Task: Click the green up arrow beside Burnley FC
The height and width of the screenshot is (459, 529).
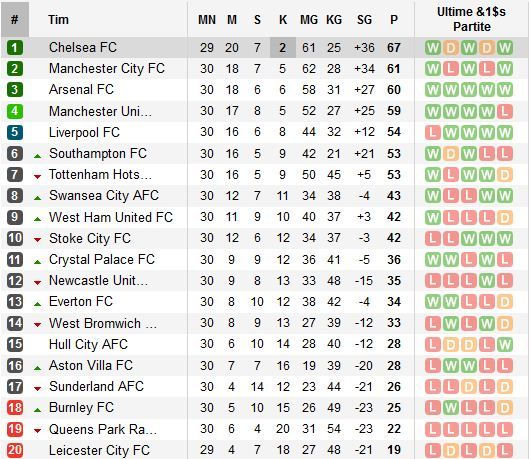Action: pos(37,410)
